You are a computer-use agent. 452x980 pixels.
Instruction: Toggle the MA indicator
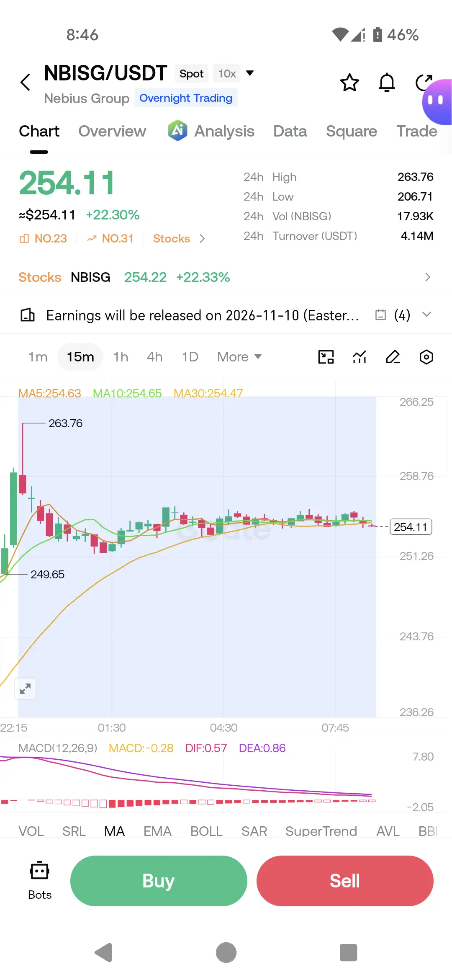click(x=115, y=831)
